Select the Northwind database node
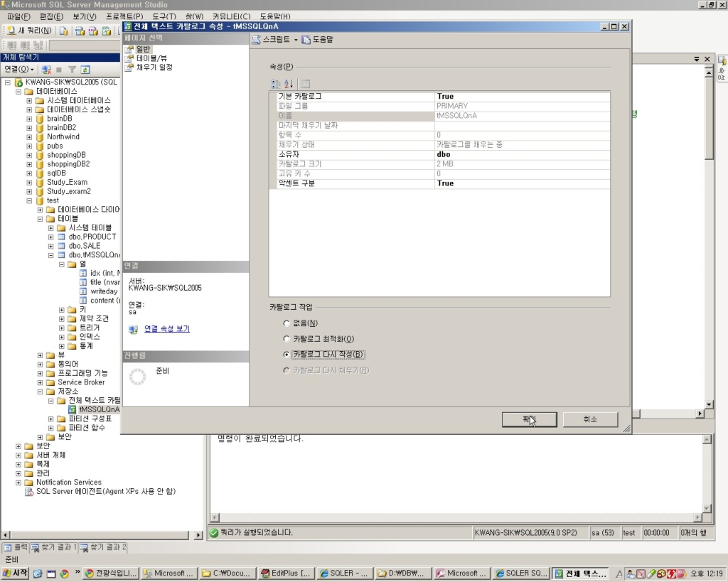 [x=63, y=136]
